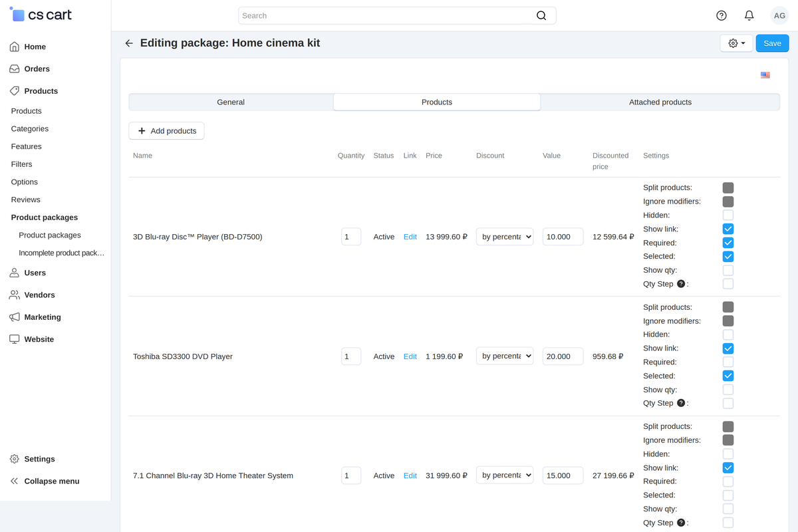Image resolution: width=798 pixels, height=532 pixels.
Task: Open Options in the sidebar
Action: click(25, 182)
